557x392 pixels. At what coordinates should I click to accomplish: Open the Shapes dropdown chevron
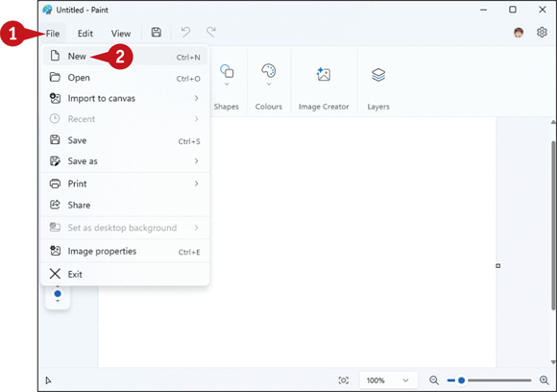click(x=227, y=85)
